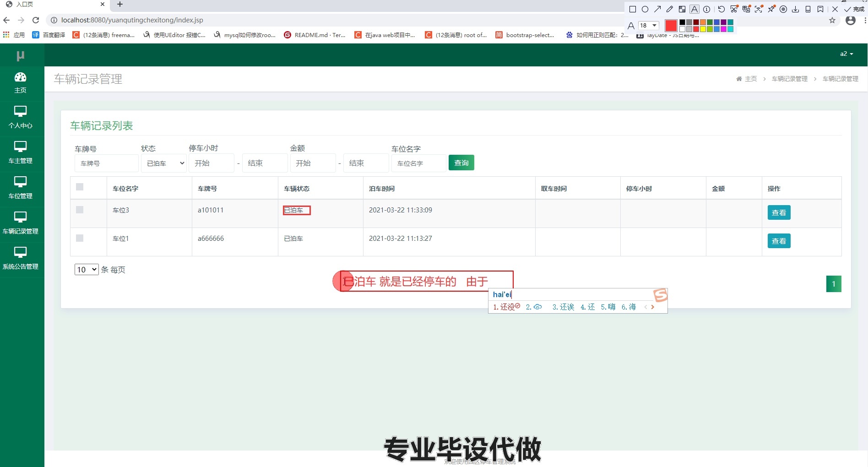
Task: Cancel the screenshot with the X icon
Action: coord(835,9)
